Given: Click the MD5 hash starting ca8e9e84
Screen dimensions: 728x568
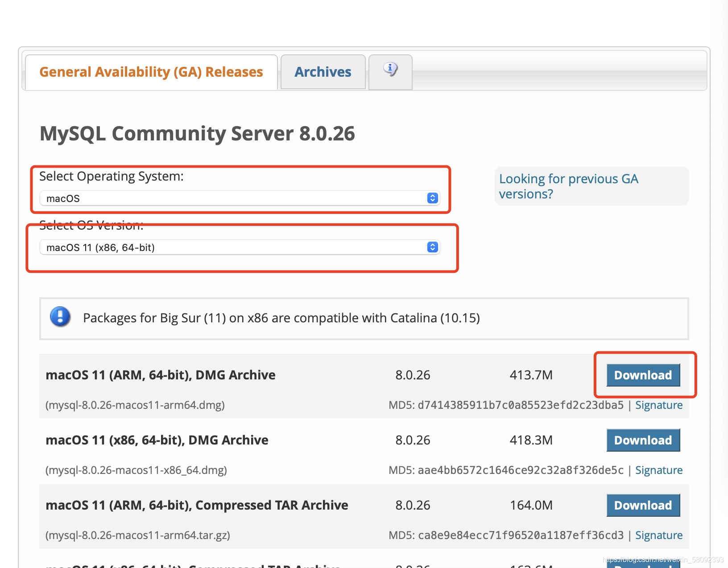Looking at the screenshot, I should 521,535.
